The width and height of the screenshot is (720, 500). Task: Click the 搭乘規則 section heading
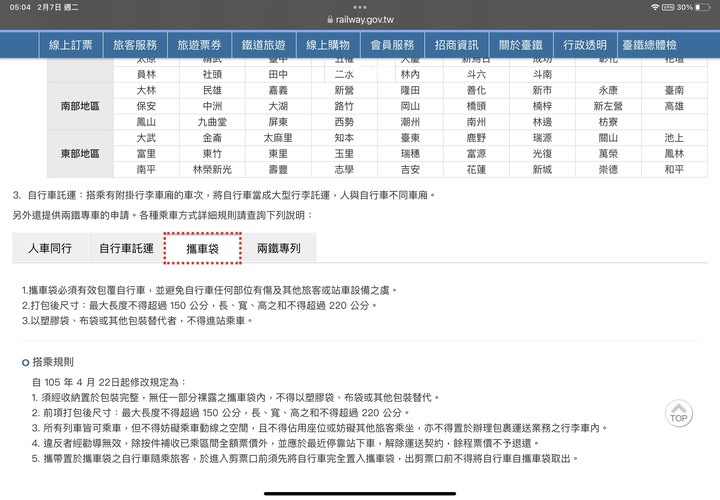52,362
